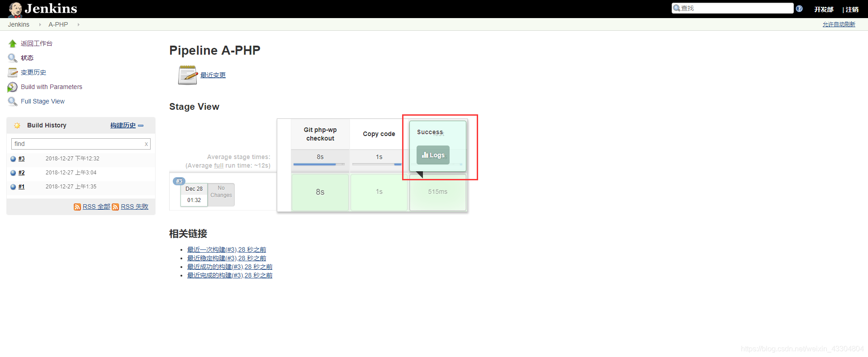Screen dimensions: 868x357
Task: Click the Build History sun weather icon
Action: [17, 125]
